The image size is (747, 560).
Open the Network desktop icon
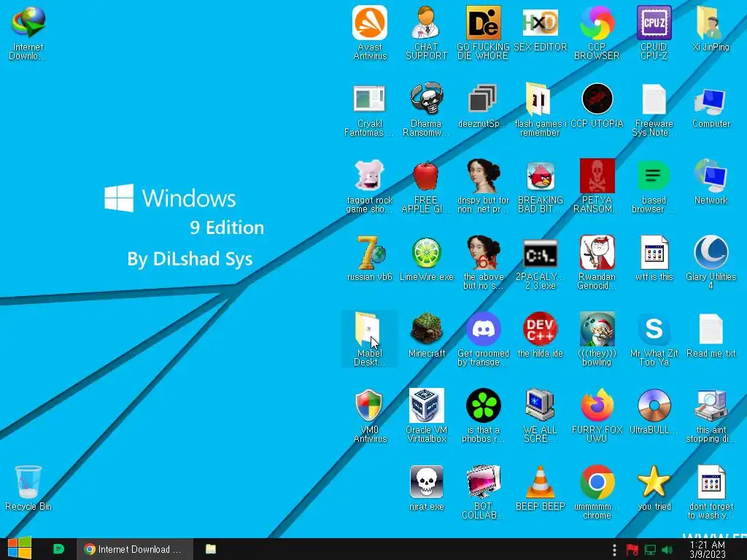711,183
